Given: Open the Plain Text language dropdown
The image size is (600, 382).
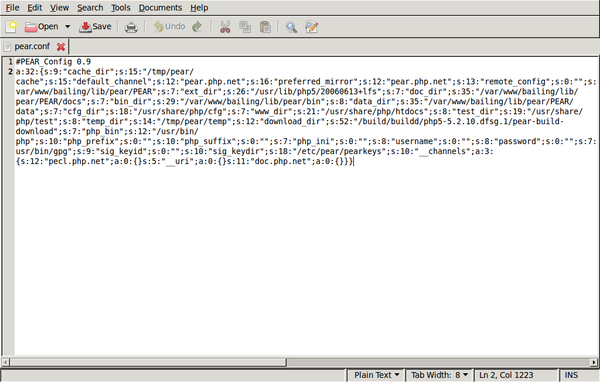Looking at the screenshot, I should [376, 375].
